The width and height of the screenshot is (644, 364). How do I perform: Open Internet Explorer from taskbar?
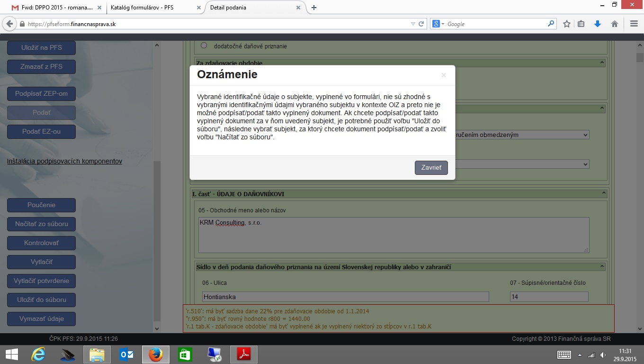click(x=38, y=355)
